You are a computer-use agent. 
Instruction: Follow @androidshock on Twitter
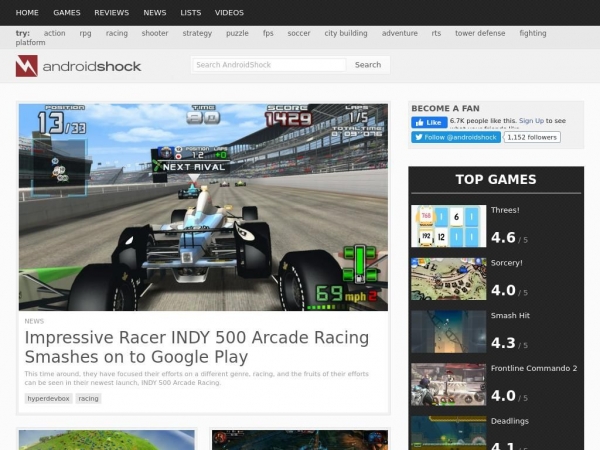pyautogui.click(x=456, y=137)
